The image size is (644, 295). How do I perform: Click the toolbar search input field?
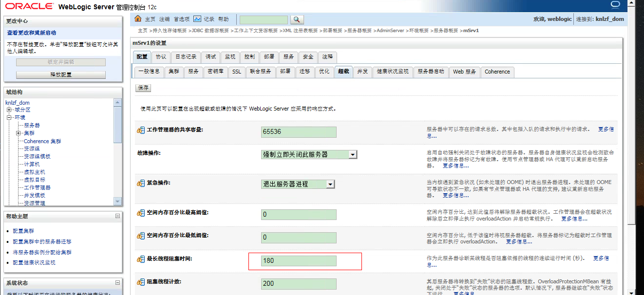(x=264, y=19)
